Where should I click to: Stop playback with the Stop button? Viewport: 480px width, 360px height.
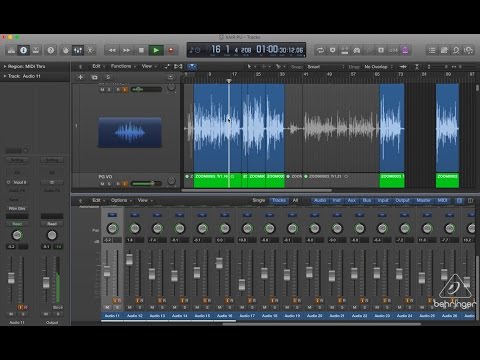(x=141, y=50)
